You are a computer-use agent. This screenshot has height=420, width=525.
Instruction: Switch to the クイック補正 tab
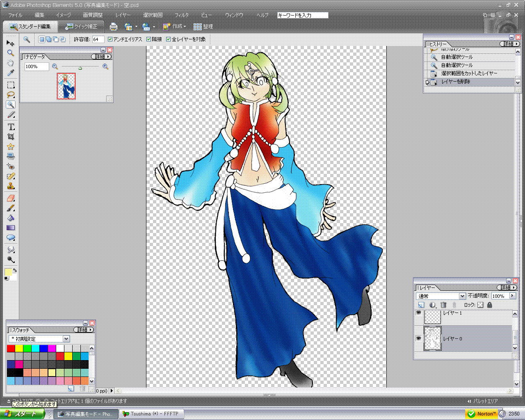point(81,27)
